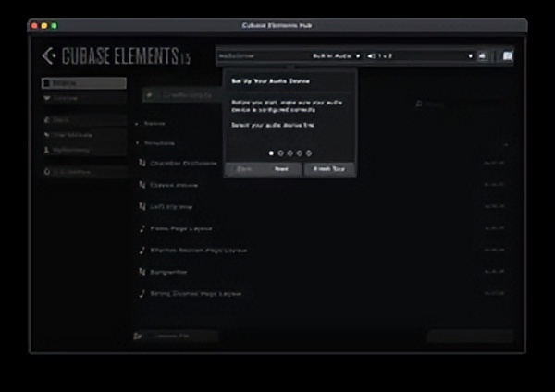Click Next in the Set Up Your Audio Device popup
Viewport: 555px width, 392px height.
[282, 169]
